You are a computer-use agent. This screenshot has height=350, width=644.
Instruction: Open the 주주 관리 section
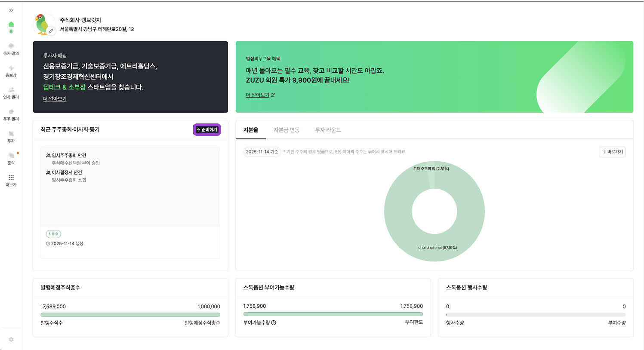(x=11, y=115)
